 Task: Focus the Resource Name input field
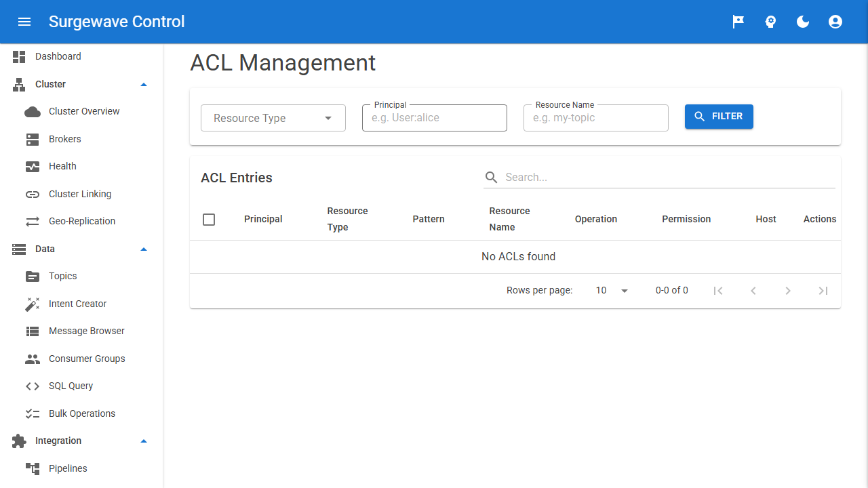tap(596, 118)
